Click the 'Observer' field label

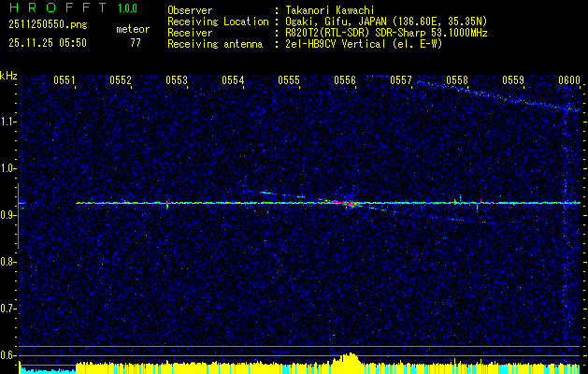[190, 10]
